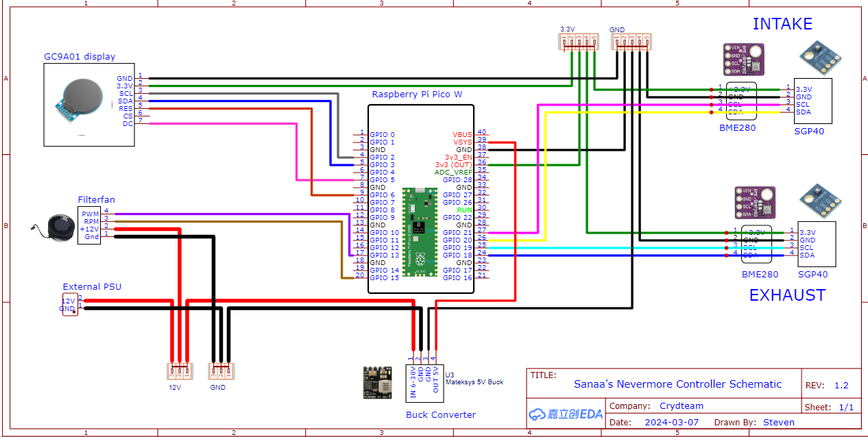Click the External PSU connector symbol
The width and height of the screenshot is (868, 437).
click(69, 305)
